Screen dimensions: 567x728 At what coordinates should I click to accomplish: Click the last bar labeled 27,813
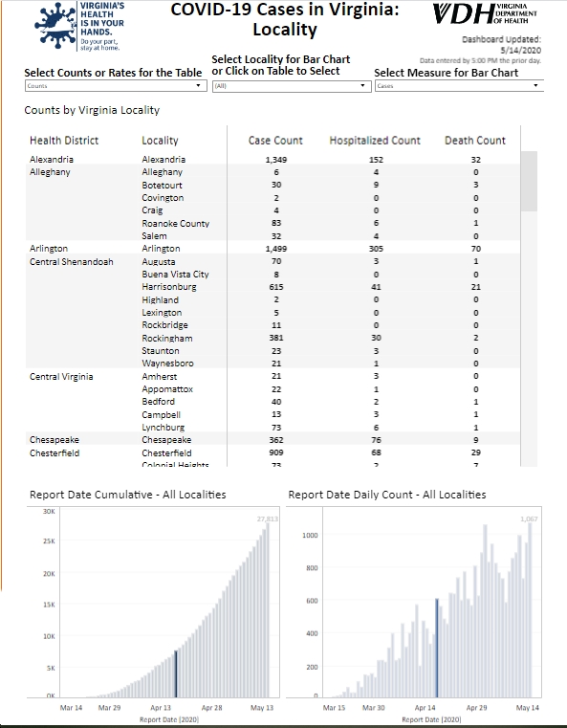coord(268,610)
